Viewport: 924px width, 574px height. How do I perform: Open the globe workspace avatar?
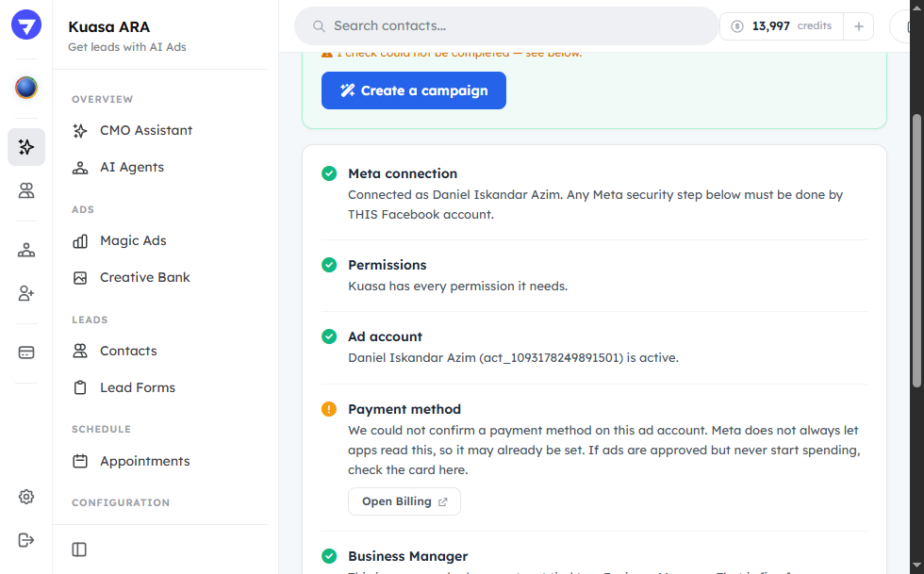pyautogui.click(x=26, y=88)
